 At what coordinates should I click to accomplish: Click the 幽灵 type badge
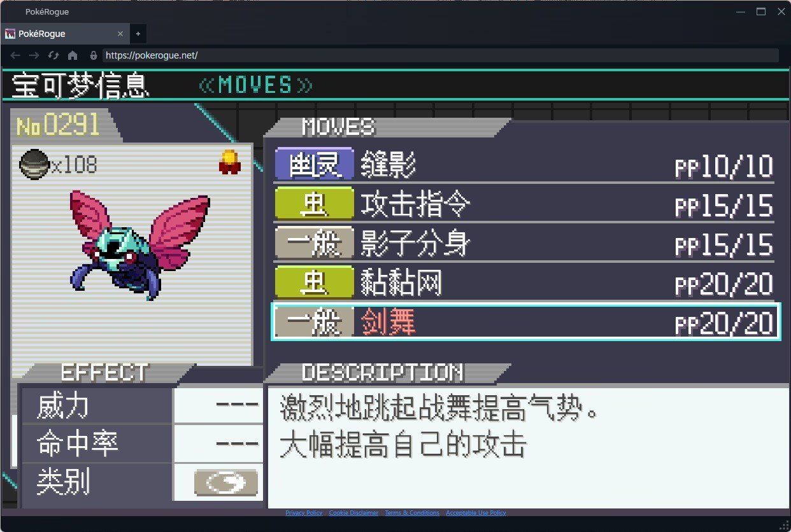[x=315, y=166]
